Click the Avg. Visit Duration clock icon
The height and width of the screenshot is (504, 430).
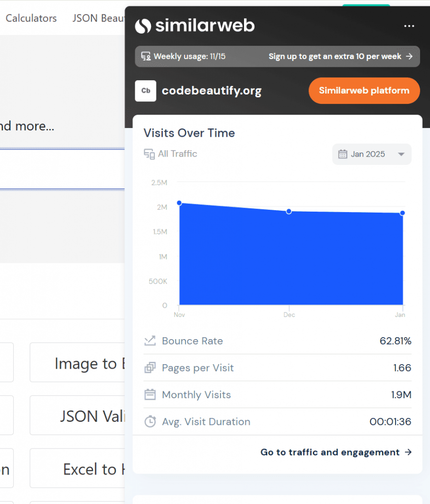(150, 422)
